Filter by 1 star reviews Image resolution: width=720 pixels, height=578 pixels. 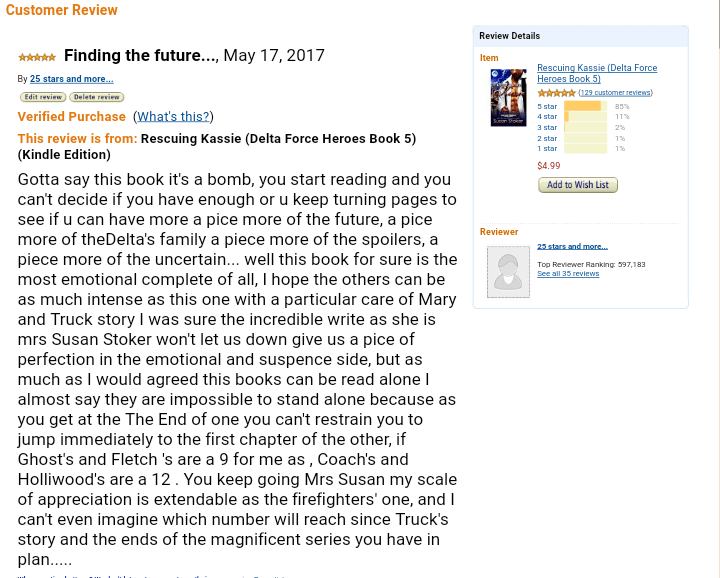coord(547,149)
